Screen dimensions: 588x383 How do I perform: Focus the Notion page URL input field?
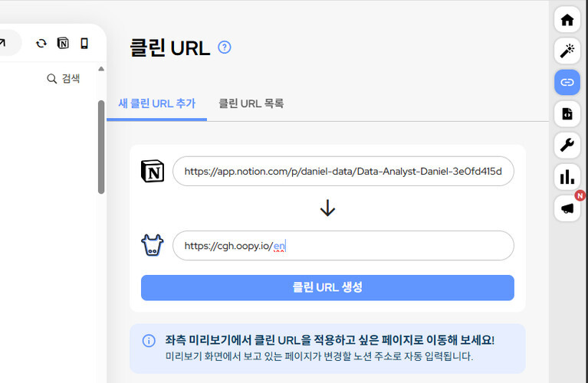(x=343, y=172)
